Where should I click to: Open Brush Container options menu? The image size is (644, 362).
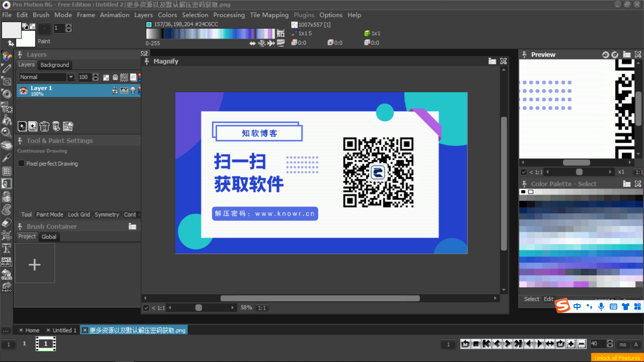pyautogui.click(x=132, y=227)
